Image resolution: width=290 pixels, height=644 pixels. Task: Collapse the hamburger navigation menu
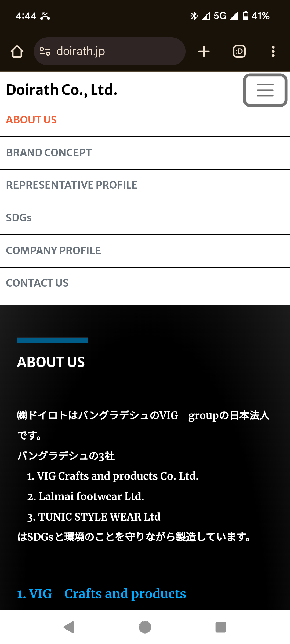click(265, 90)
